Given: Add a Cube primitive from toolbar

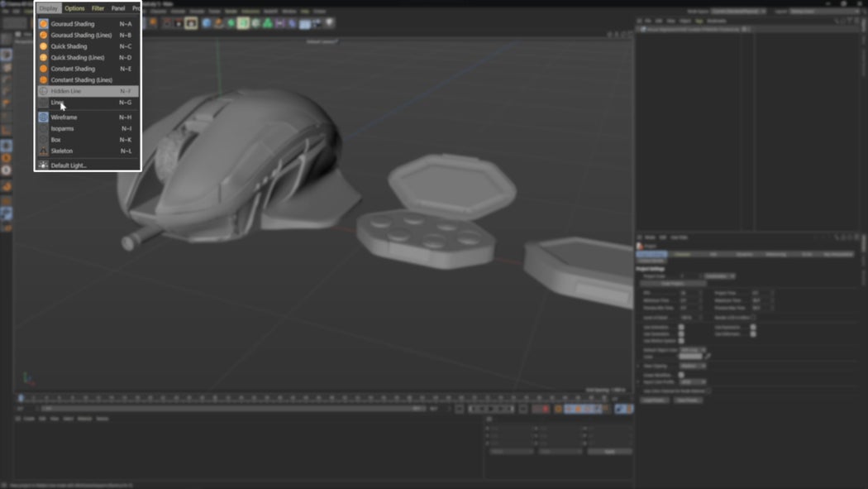Looking at the screenshot, I should [x=207, y=23].
